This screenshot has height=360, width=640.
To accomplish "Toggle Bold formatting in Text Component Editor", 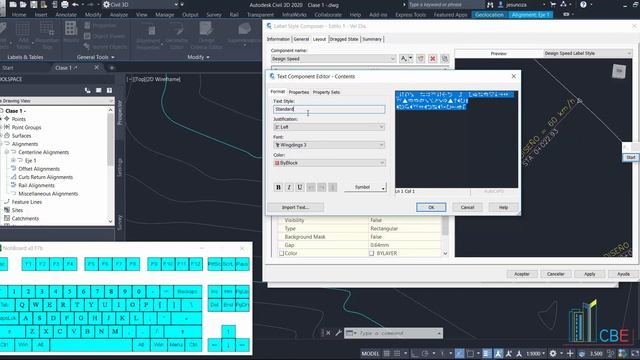I will tap(278, 187).
